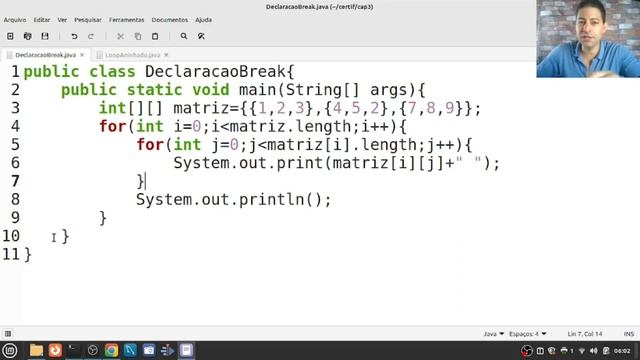Open the Documentos menu
This screenshot has width=640, height=360.
tap(170, 20)
